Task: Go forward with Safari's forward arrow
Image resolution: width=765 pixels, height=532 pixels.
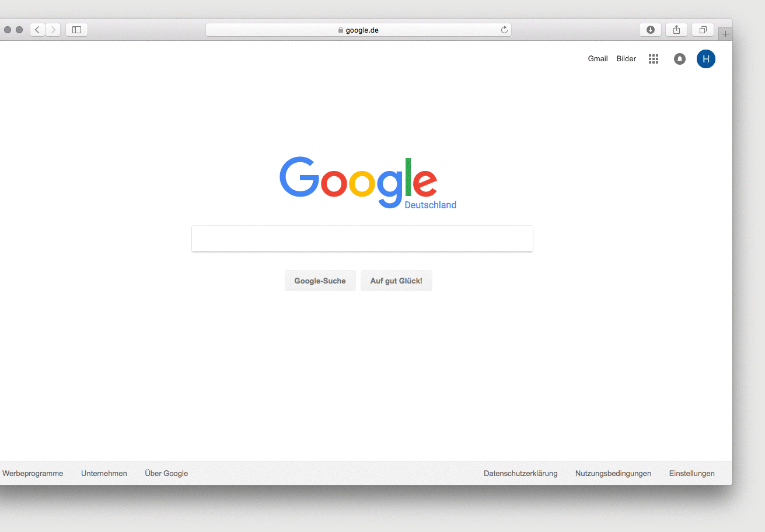Action: point(53,30)
